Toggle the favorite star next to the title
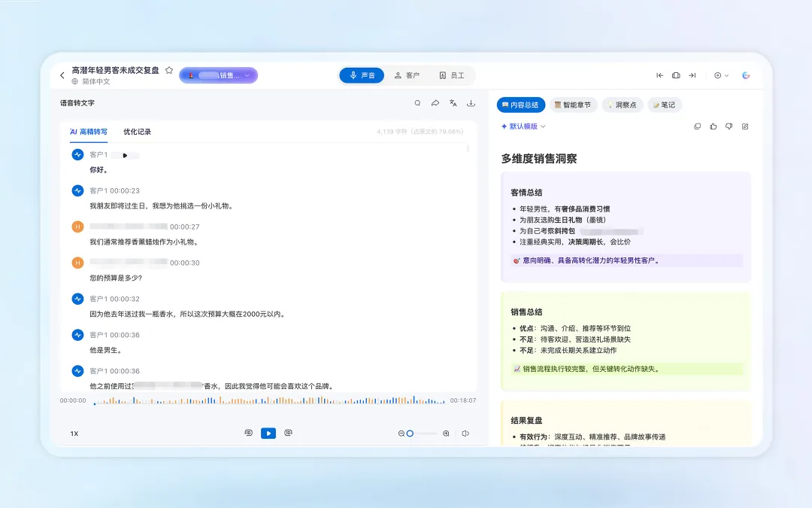The height and width of the screenshot is (508, 812). point(169,68)
